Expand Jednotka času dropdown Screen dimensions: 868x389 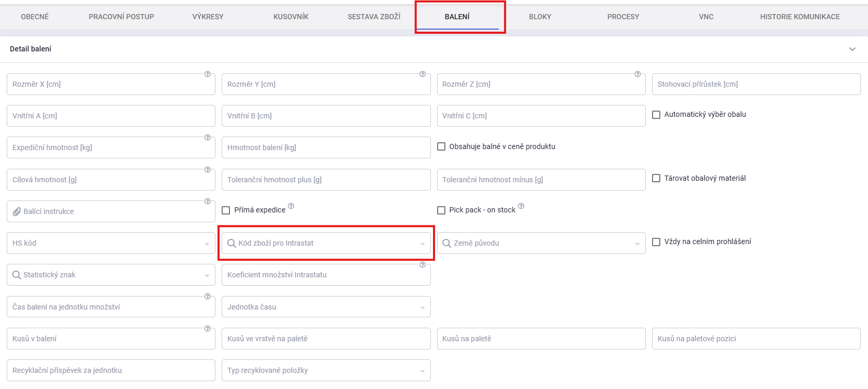(422, 307)
